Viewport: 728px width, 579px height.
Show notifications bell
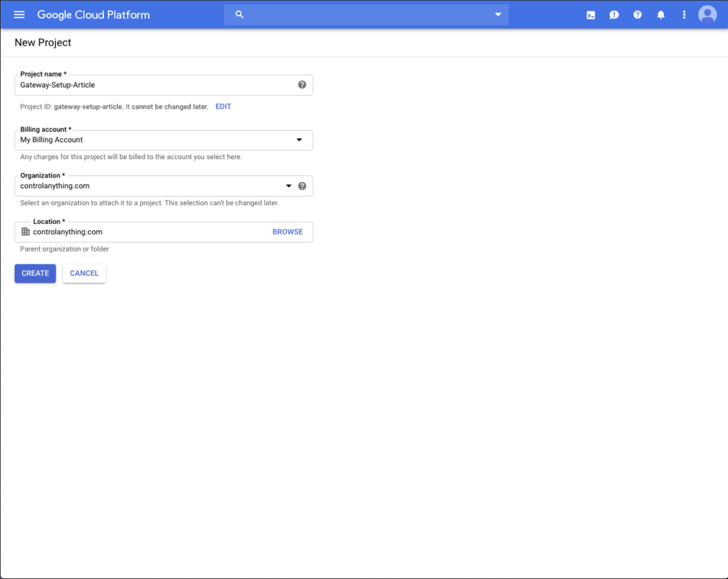point(660,15)
